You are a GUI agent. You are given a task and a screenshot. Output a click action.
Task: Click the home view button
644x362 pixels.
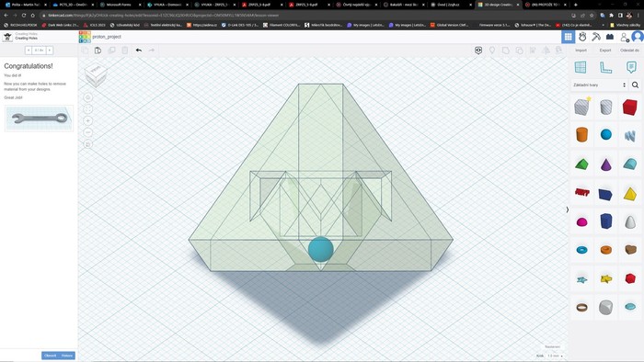click(x=88, y=97)
